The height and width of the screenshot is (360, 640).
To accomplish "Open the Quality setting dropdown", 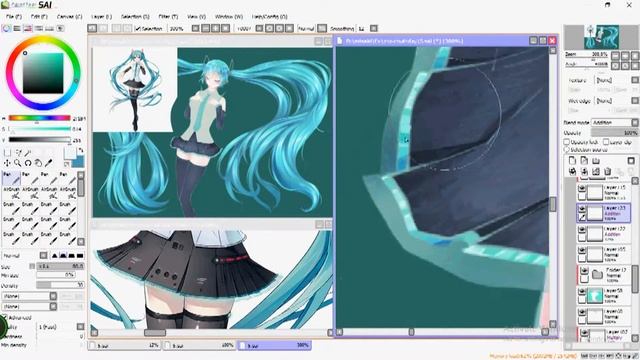I will (60, 327).
